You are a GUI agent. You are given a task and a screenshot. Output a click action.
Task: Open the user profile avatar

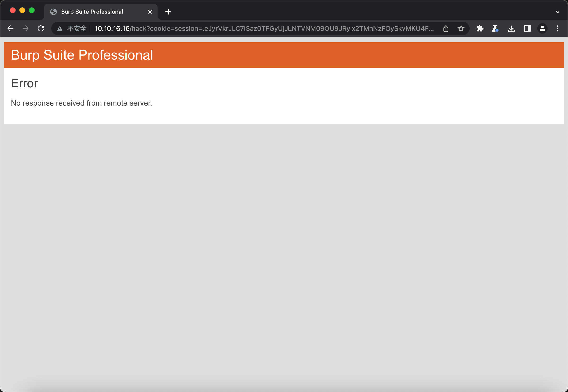click(x=542, y=28)
